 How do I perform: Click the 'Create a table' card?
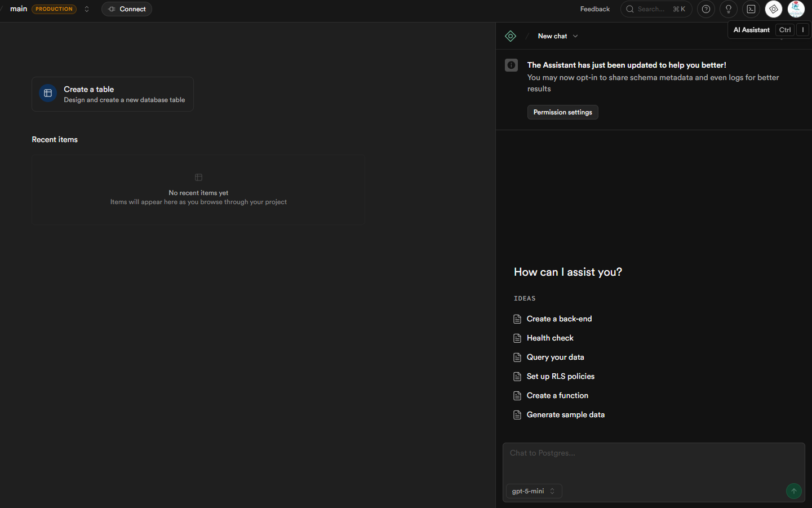point(113,94)
